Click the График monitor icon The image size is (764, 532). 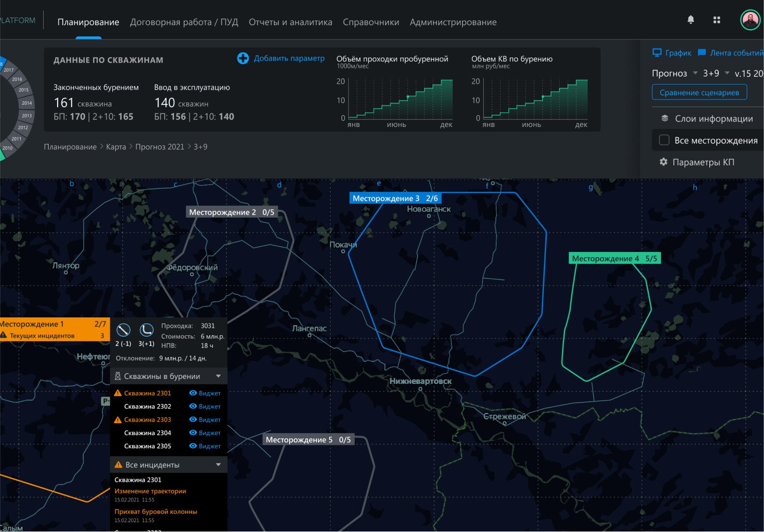(657, 53)
